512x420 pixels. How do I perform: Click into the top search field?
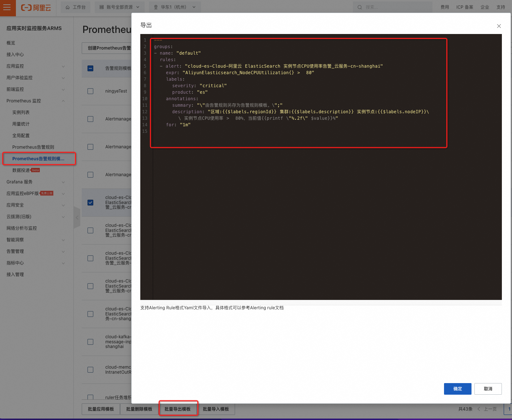393,7
